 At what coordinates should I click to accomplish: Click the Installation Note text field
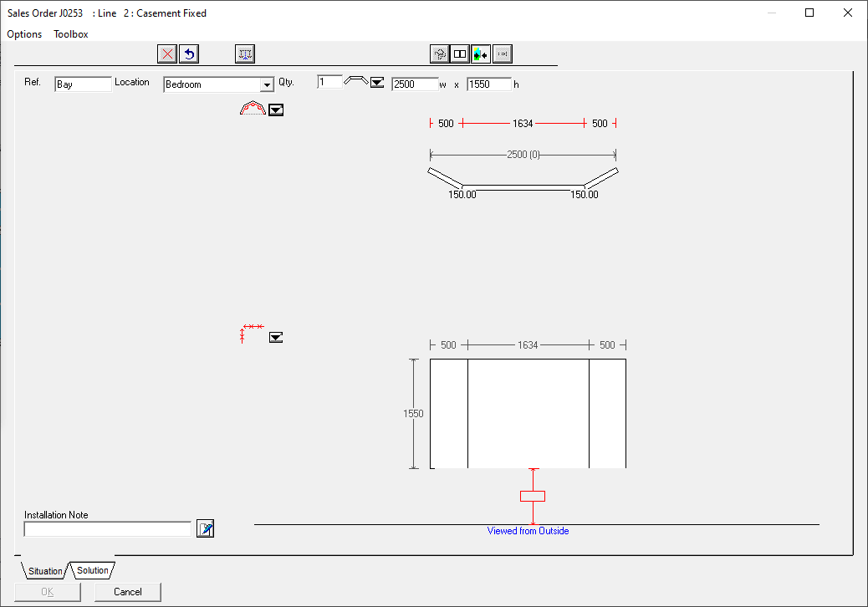click(108, 529)
